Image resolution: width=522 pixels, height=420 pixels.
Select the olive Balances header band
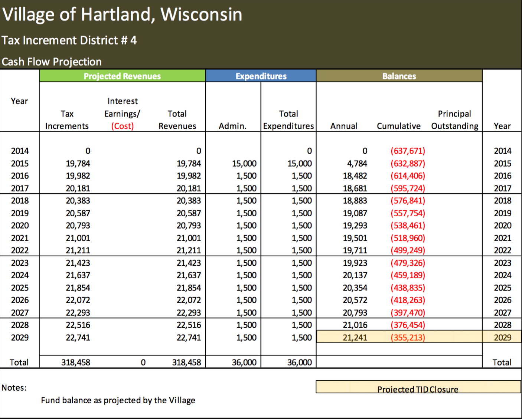click(399, 76)
